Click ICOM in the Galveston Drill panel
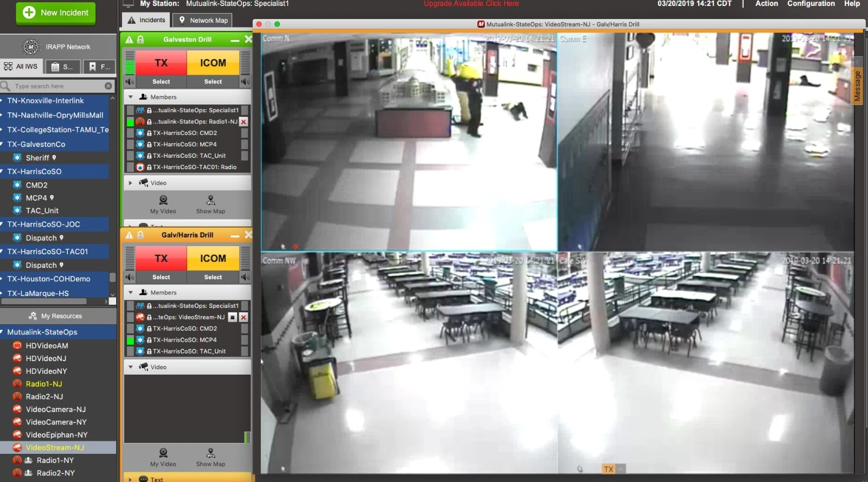The image size is (868, 482). [x=213, y=63]
